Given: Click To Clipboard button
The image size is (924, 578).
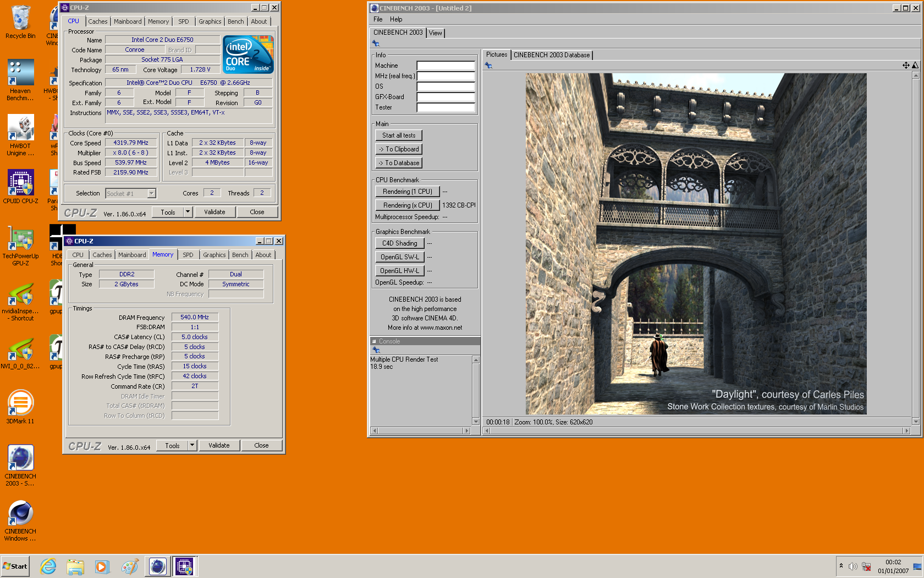Looking at the screenshot, I should pos(399,149).
